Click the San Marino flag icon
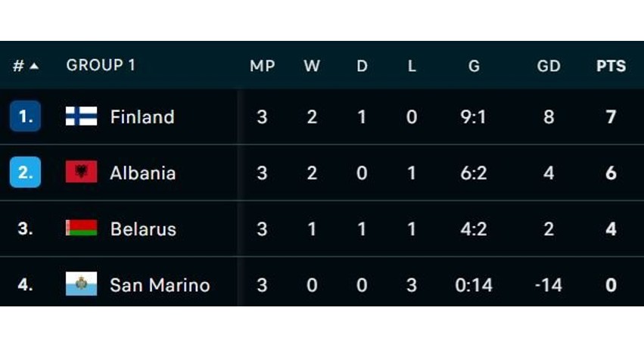The image size is (644, 348). point(81,284)
